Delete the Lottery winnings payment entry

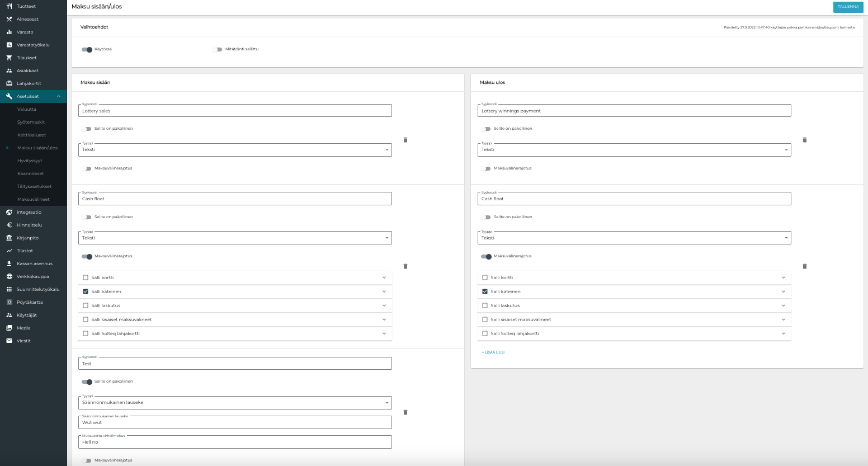coord(805,140)
